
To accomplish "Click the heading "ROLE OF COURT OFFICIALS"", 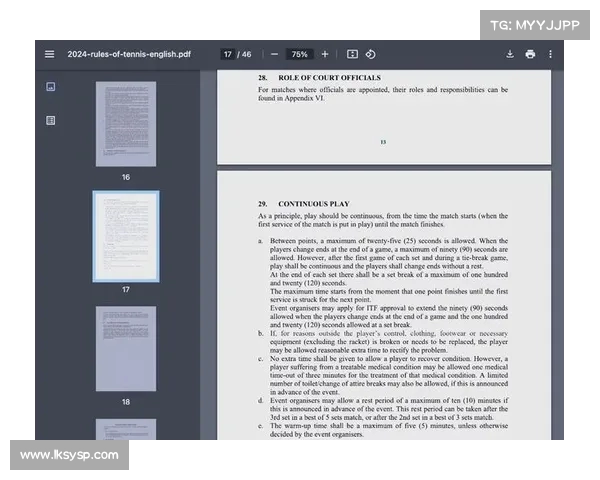I will click(x=329, y=78).
